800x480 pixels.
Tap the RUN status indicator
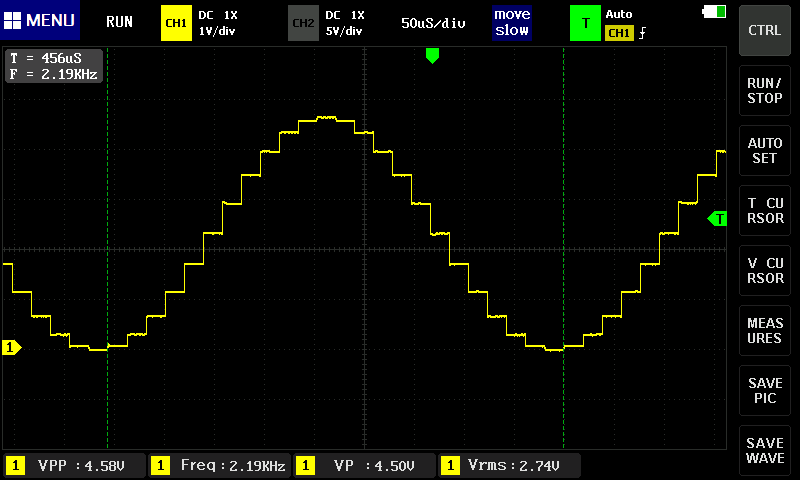pyautogui.click(x=119, y=22)
